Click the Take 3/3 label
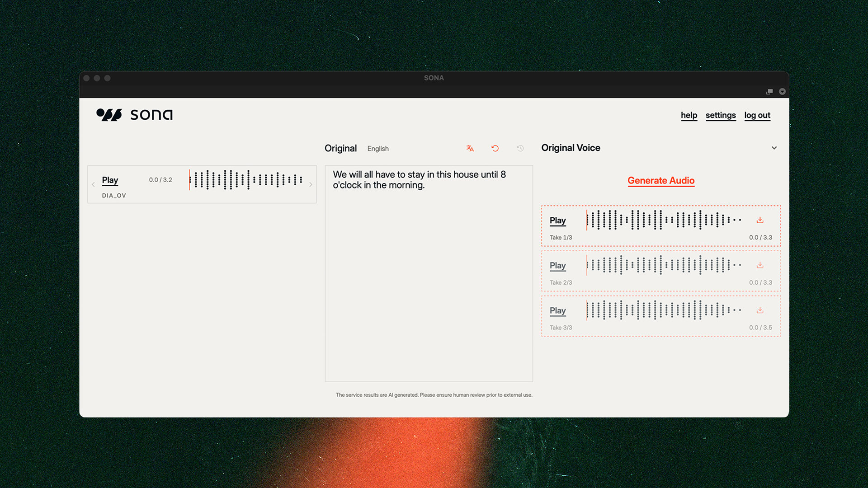 pyautogui.click(x=561, y=328)
